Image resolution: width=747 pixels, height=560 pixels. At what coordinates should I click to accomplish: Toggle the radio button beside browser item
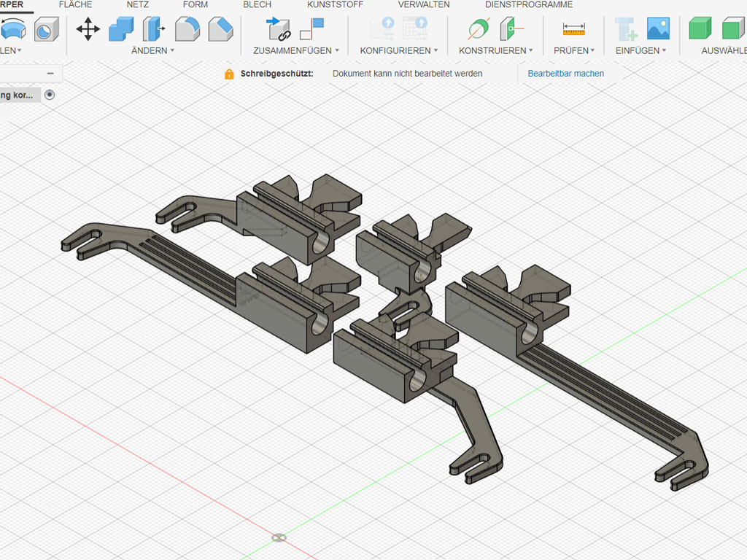[50, 95]
